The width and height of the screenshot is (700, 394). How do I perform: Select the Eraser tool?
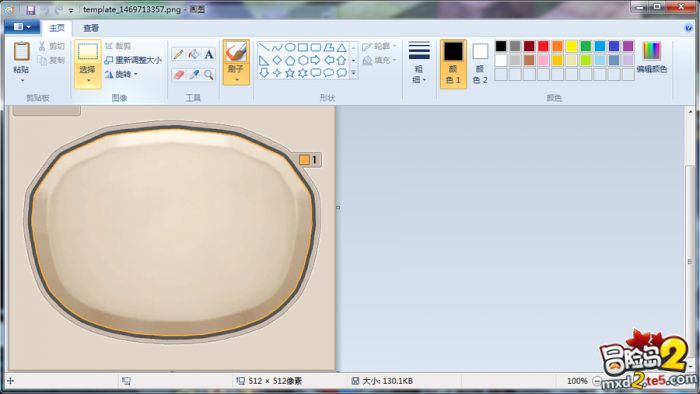point(179,75)
